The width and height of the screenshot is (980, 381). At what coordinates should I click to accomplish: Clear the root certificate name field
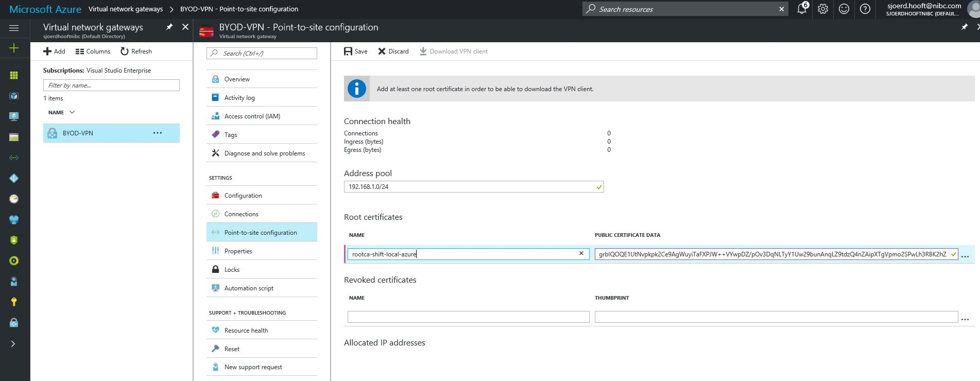581,253
